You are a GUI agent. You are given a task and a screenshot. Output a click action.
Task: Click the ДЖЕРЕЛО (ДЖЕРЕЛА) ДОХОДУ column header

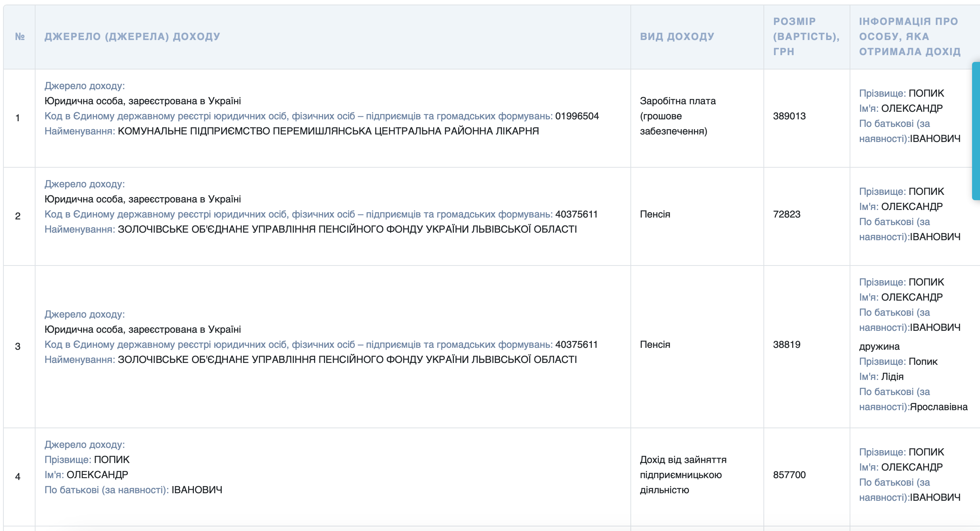[132, 37]
